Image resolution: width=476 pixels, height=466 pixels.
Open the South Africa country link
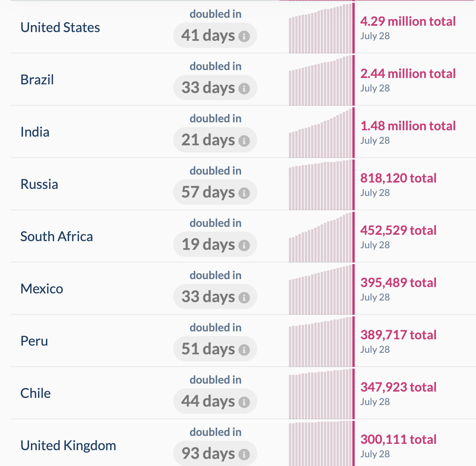tap(57, 236)
